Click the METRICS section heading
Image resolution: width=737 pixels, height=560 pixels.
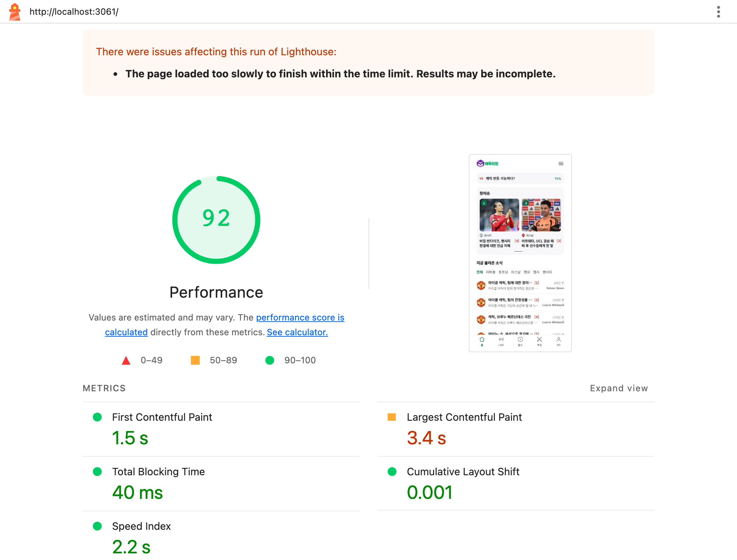tap(104, 388)
